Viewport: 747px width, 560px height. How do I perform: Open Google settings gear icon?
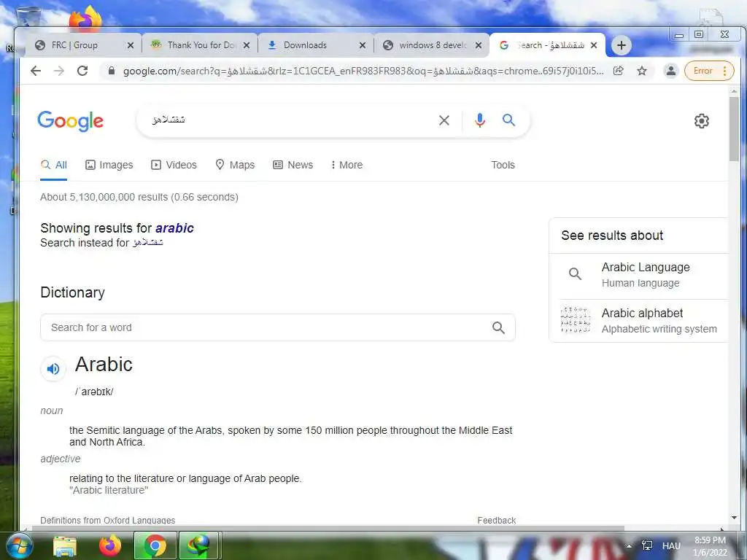701,121
